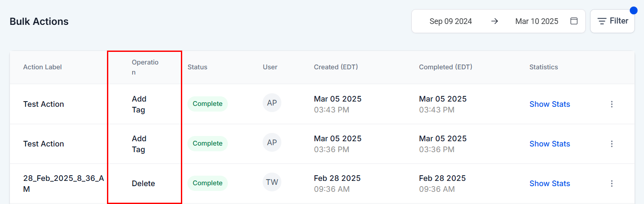
Task: Open the Filter button
Action: (x=612, y=21)
